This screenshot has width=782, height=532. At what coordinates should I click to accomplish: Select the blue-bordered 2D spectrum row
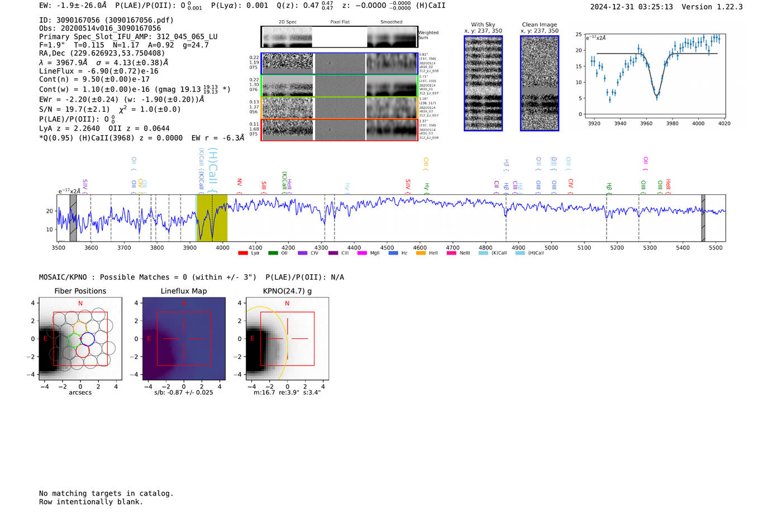pyautogui.click(x=340, y=64)
